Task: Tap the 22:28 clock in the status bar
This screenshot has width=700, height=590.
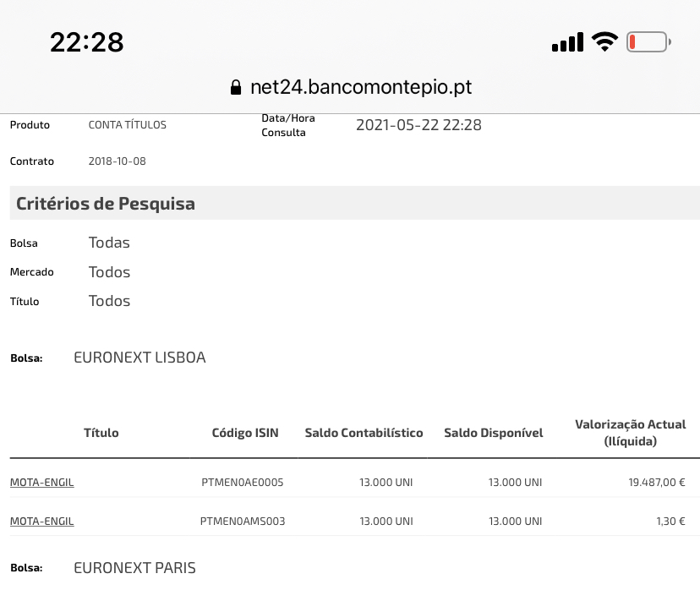Action: tap(86, 42)
